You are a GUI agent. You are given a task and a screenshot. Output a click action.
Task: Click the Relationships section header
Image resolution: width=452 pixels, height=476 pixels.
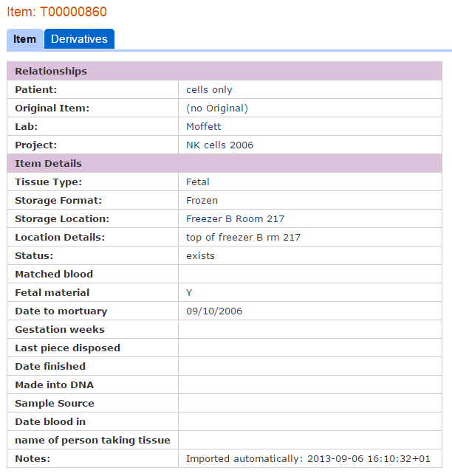coord(225,71)
